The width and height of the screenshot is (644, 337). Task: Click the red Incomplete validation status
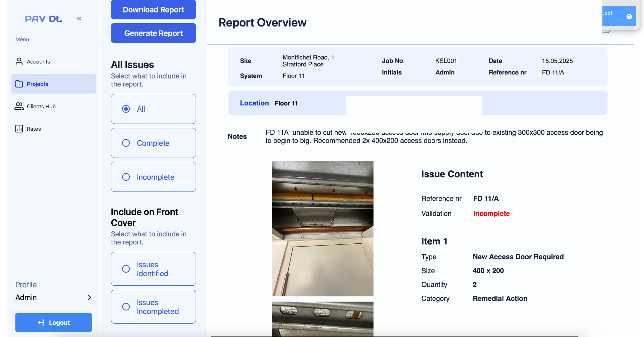coord(491,214)
